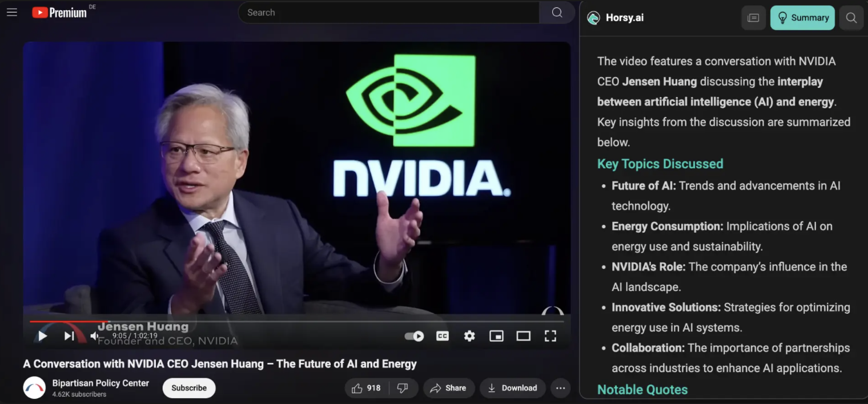This screenshot has width=868, height=404.
Task: Click the YouTube search magnifier button
Action: [x=557, y=13]
